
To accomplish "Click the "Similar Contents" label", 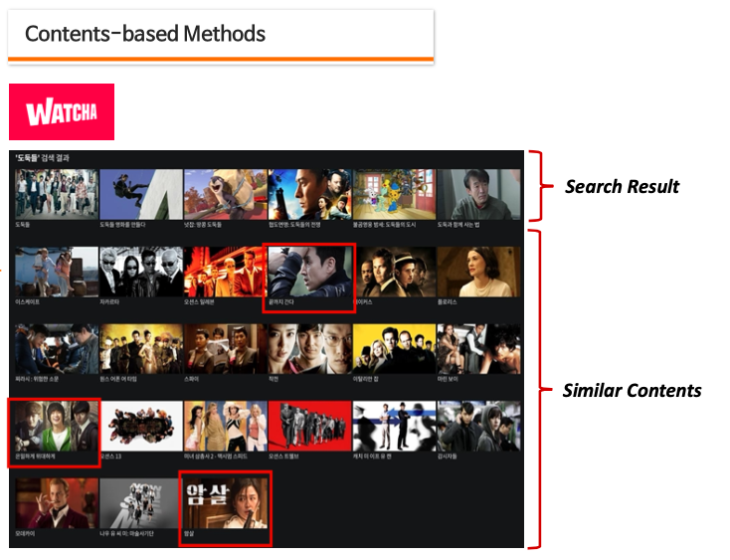I will coord(633,391).
